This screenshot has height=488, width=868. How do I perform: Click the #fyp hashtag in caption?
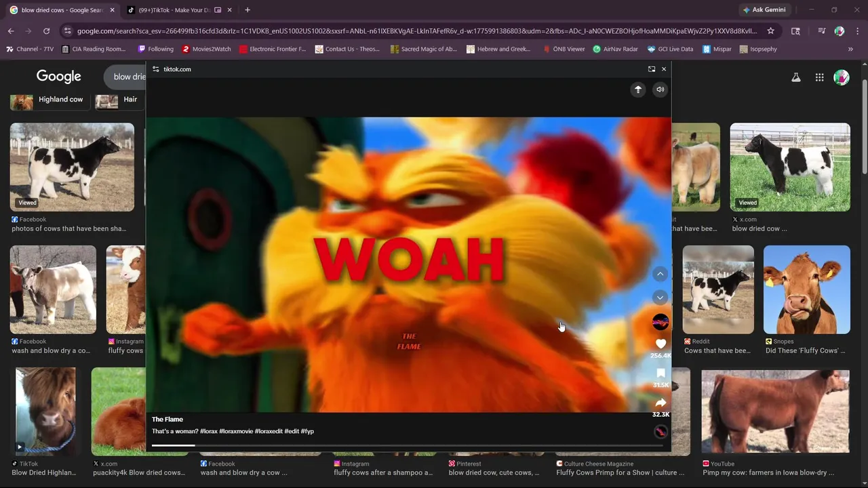pyautogui.click(x=307, y=431)
